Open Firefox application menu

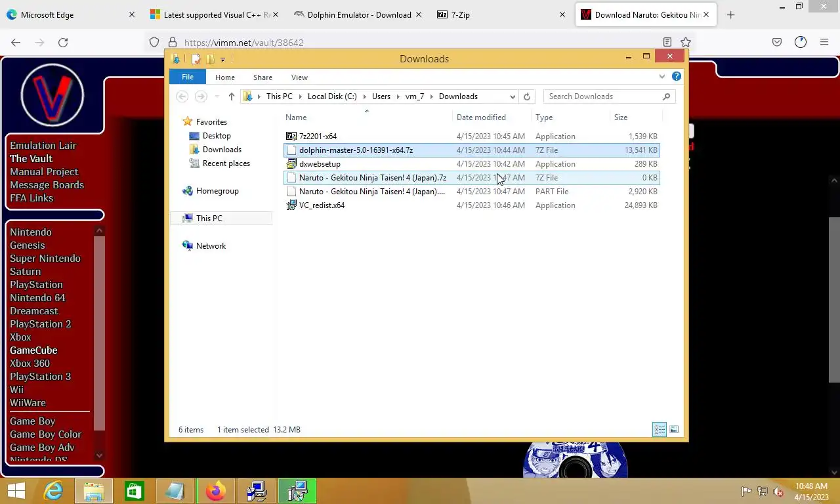coord(824,42)
